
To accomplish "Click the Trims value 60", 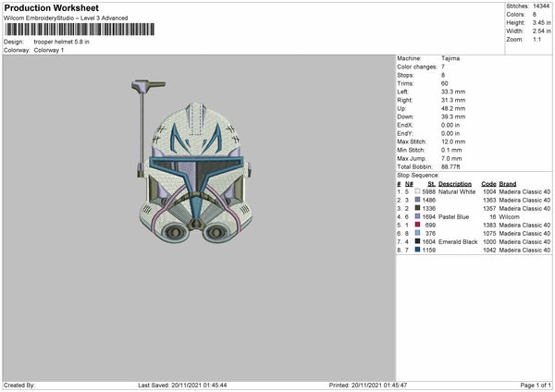I will point(445,83).
